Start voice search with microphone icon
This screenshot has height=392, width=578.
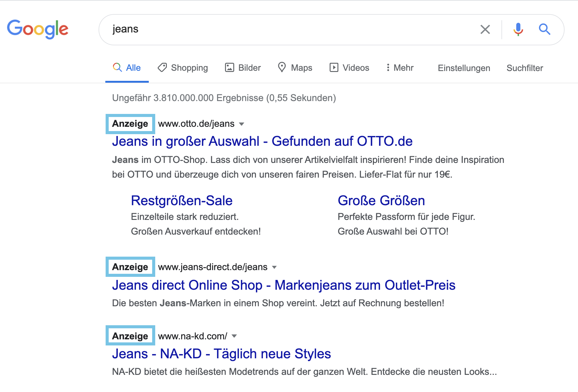(518, 29)
